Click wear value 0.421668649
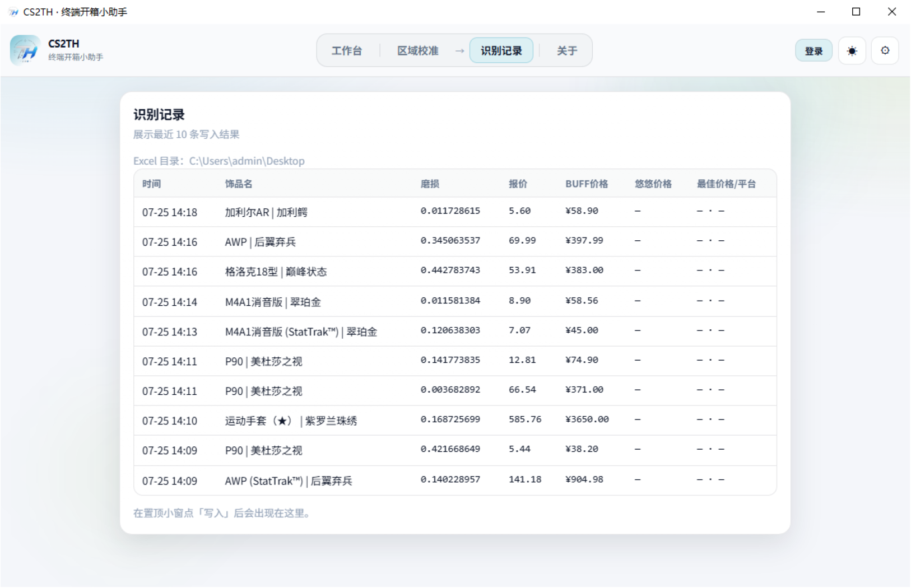The width and height of the screenshot is (911, 588). tap(450, 449)
